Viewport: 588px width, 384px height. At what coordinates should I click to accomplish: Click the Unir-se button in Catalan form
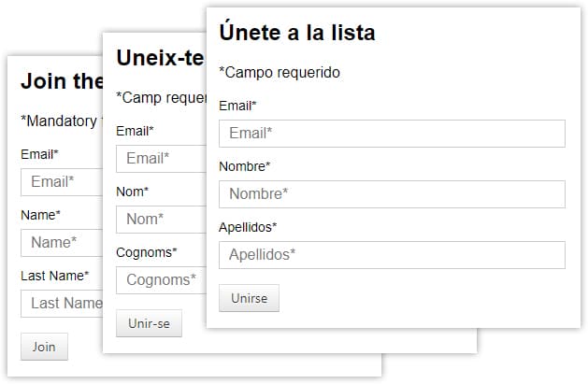pos(149,323)
